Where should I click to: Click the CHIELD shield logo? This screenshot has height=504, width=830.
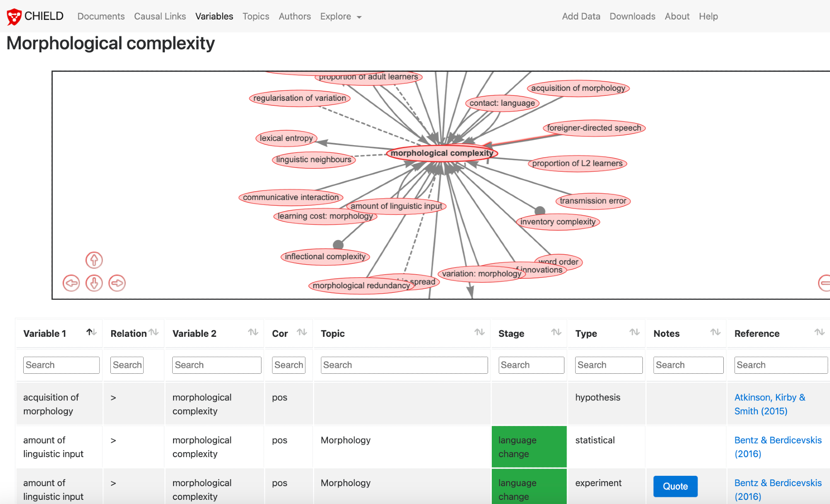tap(14, 17)
